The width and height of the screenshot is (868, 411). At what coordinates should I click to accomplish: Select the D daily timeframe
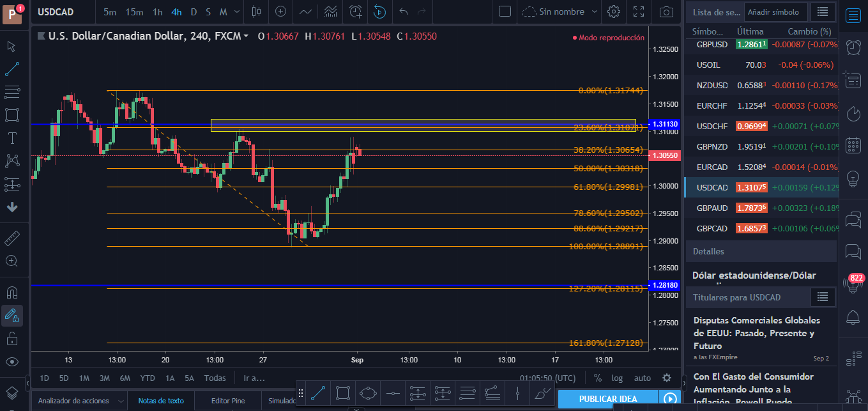[x=194, y=12]
